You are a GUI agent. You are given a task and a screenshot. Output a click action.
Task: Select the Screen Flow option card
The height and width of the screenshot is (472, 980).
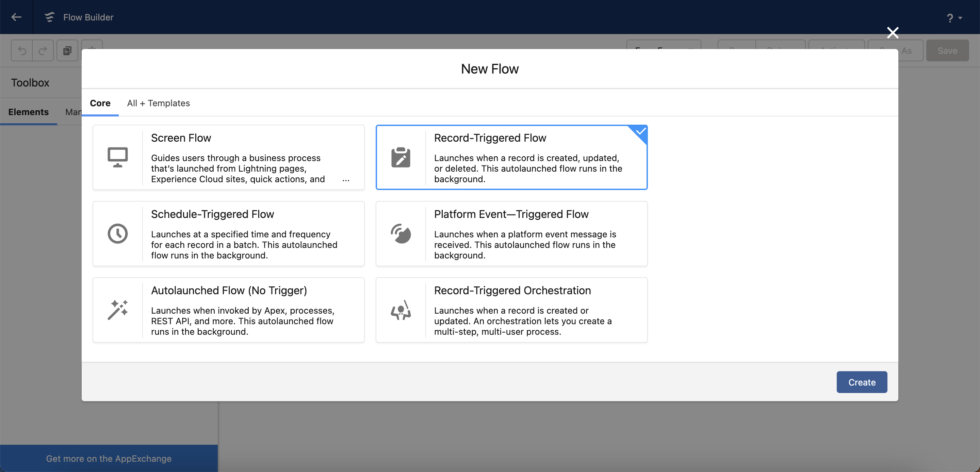[228, 157]
